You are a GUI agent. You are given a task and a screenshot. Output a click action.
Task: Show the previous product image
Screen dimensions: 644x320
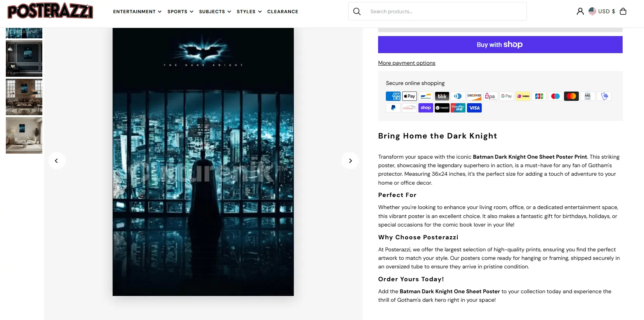coord(57,161)
